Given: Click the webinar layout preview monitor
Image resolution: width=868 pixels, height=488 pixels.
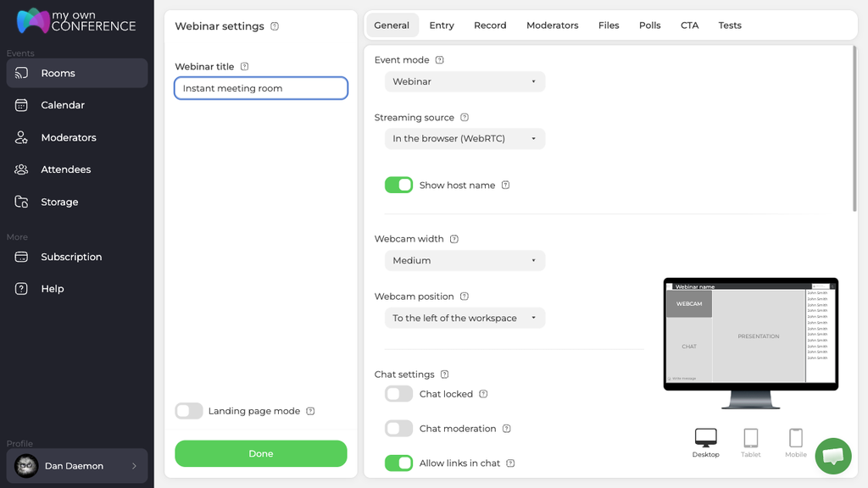Looking at the screenshot, I should pos(751,343).
